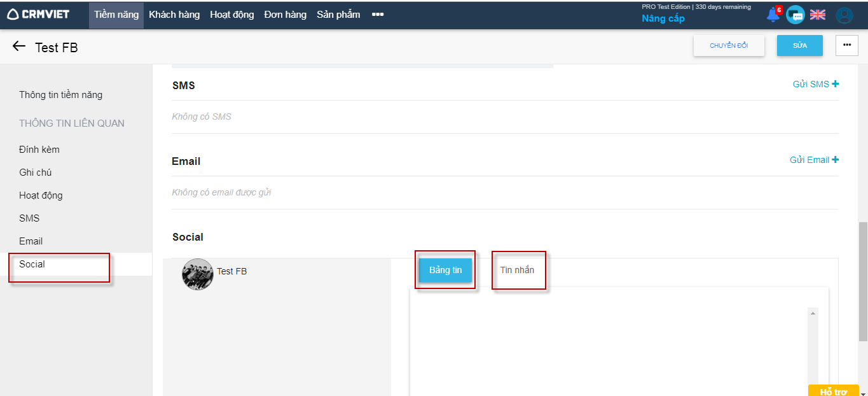Open the Tiềm năng menu
868x396 pixels.
click(x=116, y=15)
